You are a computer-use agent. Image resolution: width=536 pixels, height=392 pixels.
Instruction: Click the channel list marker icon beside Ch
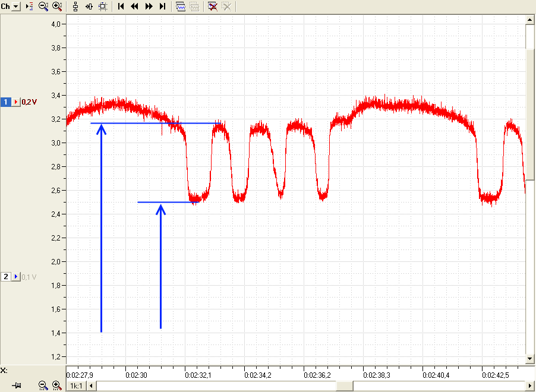[x=29, y=6]
